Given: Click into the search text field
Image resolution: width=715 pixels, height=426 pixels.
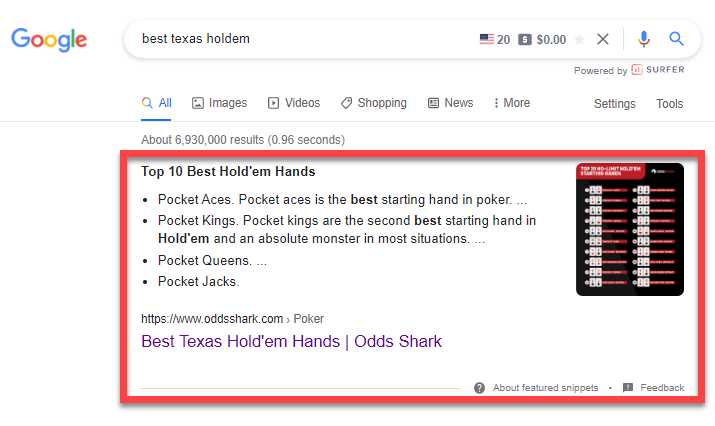Looking at the screenshot, I should tap(300, 40).
